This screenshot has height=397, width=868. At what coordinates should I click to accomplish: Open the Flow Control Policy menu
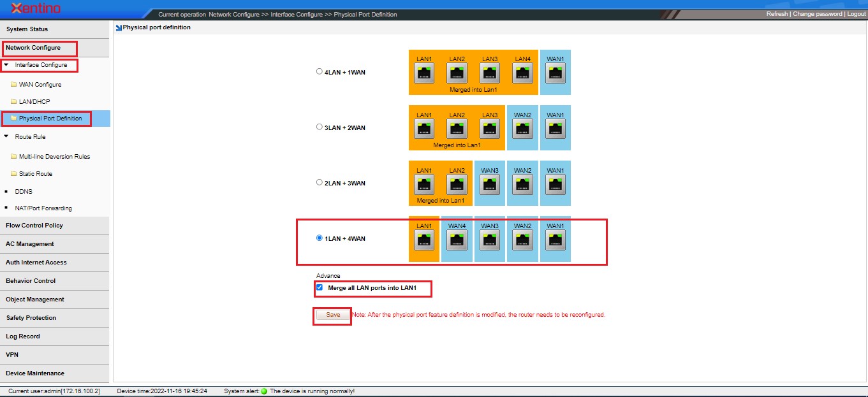point(34,226)
